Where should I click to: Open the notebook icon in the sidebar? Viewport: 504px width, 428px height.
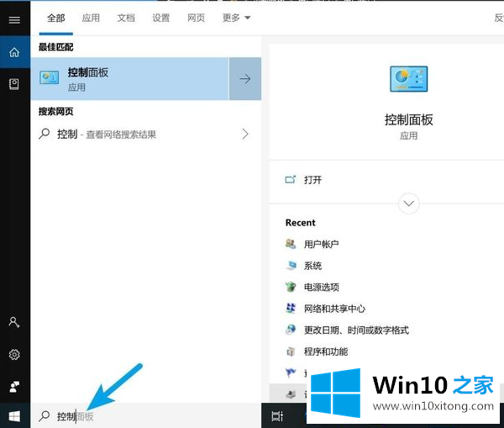click(x=13, y=84)
